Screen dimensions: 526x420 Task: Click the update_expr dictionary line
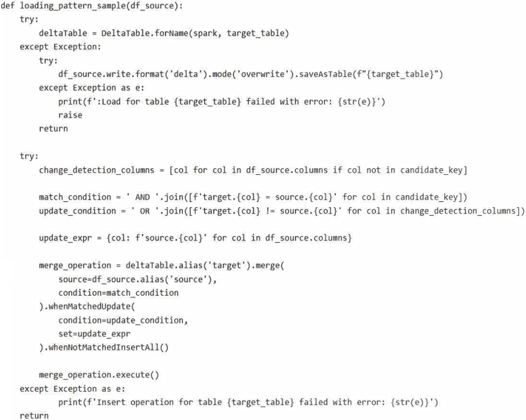[x=195, y=238]
